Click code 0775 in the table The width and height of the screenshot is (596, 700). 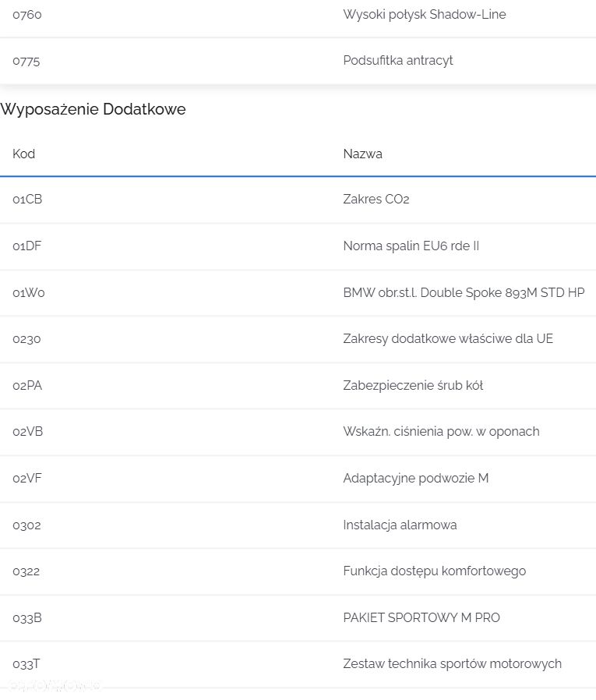point(26,61)
